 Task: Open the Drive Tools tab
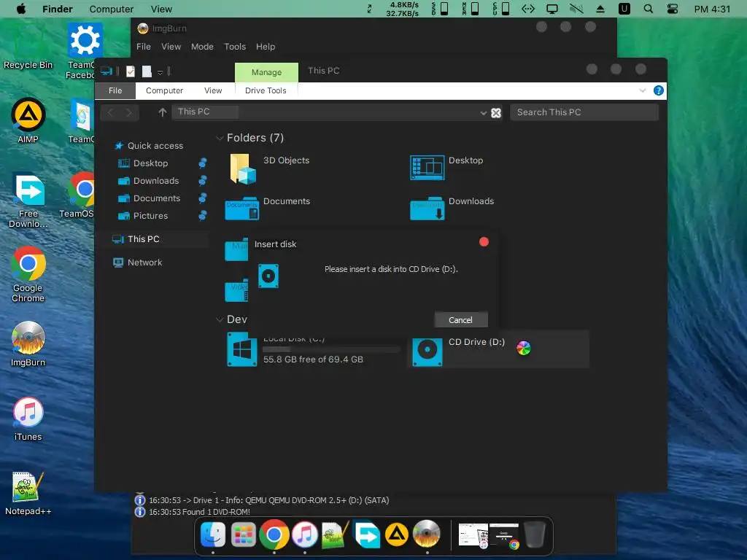[x=266, y=90]
